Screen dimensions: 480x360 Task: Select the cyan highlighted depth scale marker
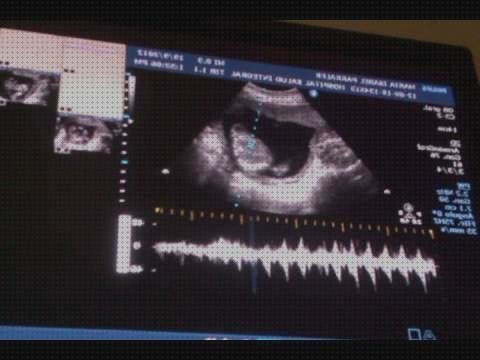coord(124,162)
